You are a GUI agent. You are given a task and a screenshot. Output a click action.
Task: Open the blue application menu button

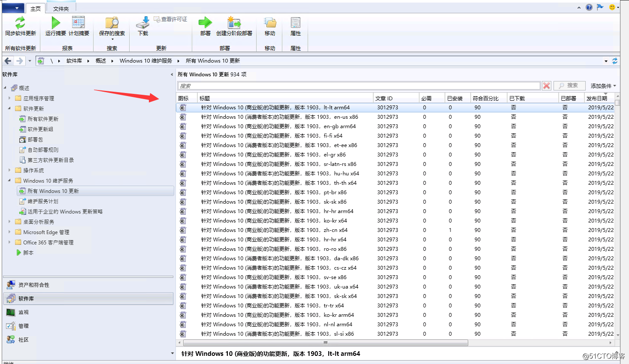pos(13,8)
